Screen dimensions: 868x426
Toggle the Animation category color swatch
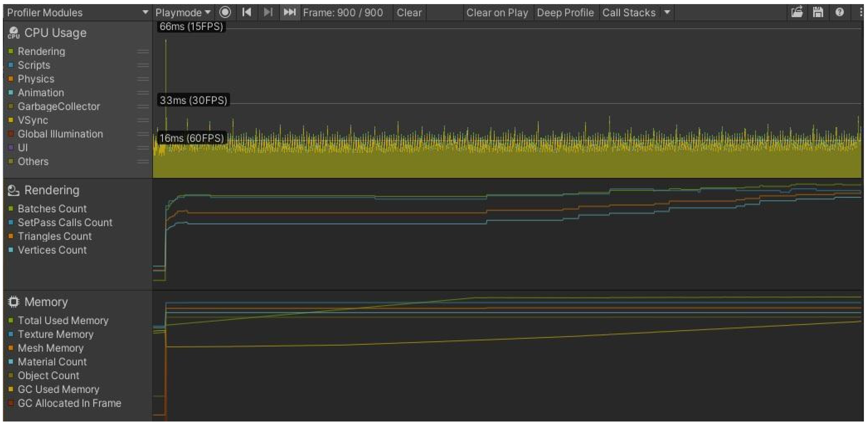tap(11, 93)
